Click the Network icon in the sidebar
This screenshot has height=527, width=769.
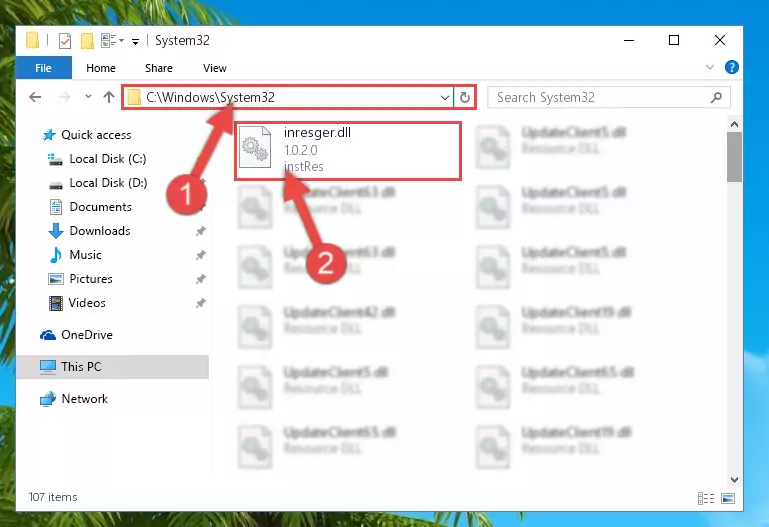(x=48, y=399)
